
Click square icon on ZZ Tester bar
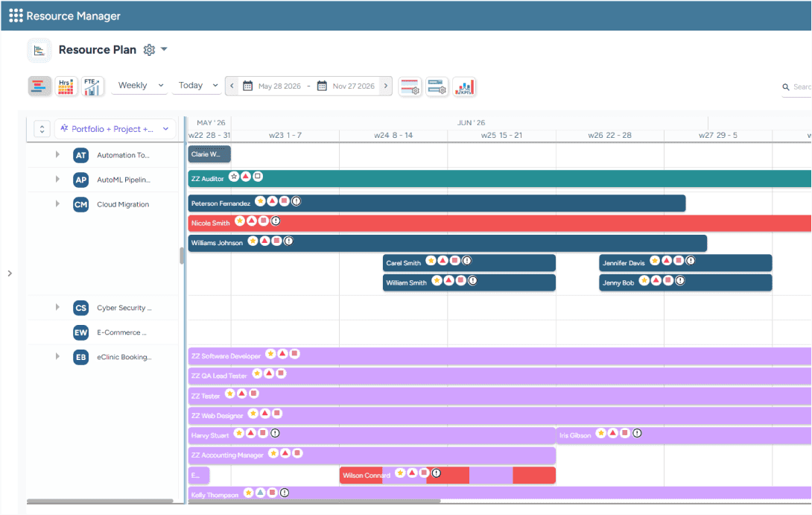click(x=254, y=394)
